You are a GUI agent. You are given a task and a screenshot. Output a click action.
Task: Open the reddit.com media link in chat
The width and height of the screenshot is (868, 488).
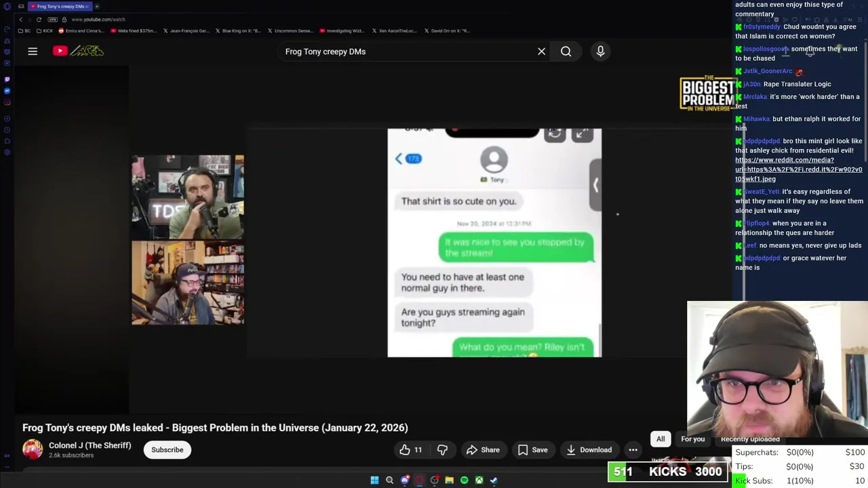coord(799,169)
